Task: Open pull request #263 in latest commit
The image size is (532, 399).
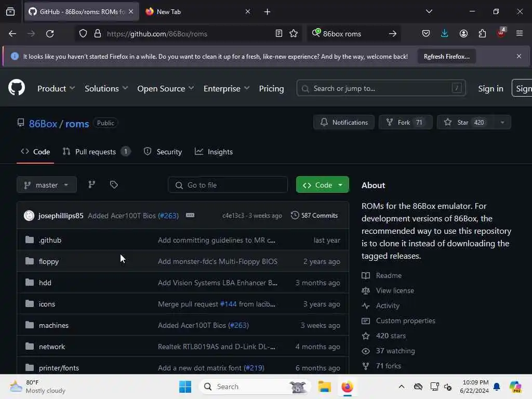Action: pyautogui.click(x=168, y=216)
